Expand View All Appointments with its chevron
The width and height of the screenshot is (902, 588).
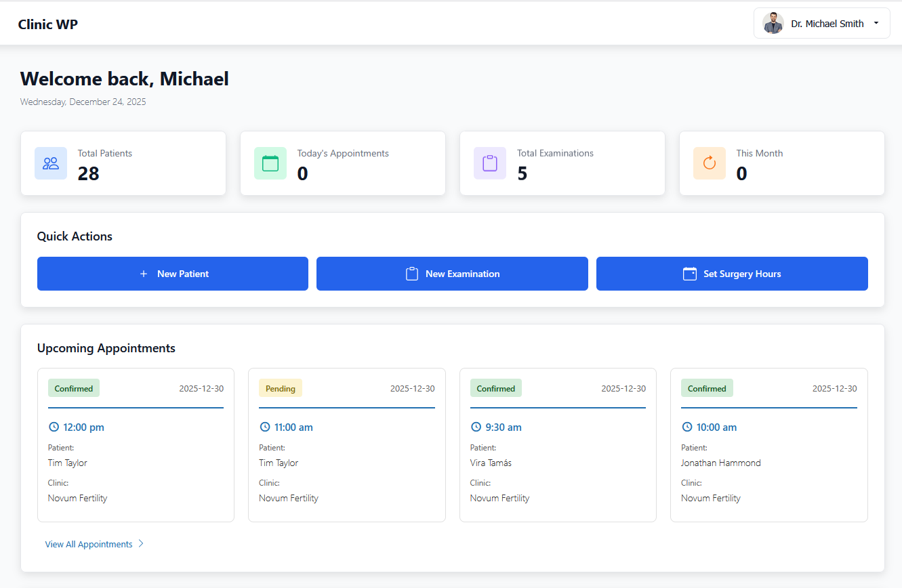point(141,543)
